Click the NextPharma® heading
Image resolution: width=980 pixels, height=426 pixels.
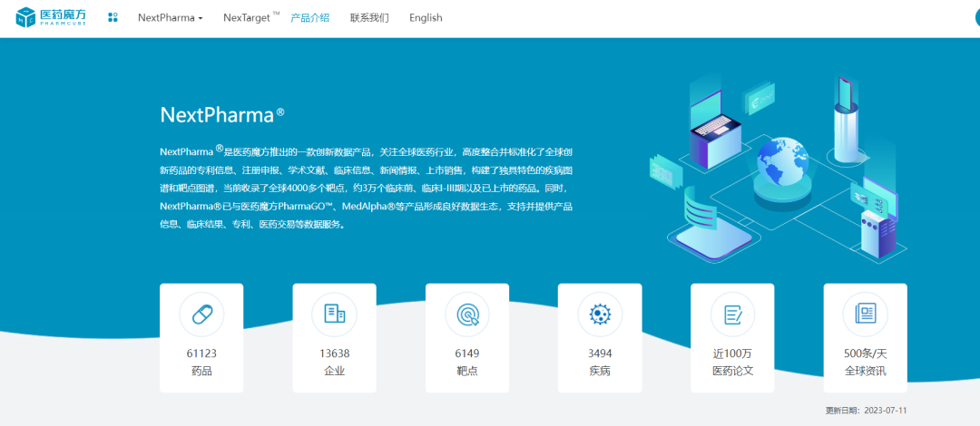(222, 115)
